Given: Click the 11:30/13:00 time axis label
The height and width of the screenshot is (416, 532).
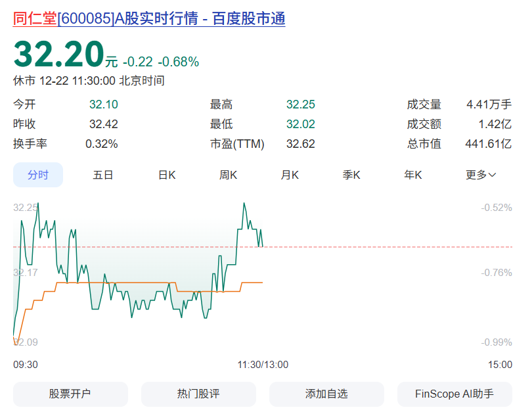Looking at the screenshot, I should (x=263, y=365).
